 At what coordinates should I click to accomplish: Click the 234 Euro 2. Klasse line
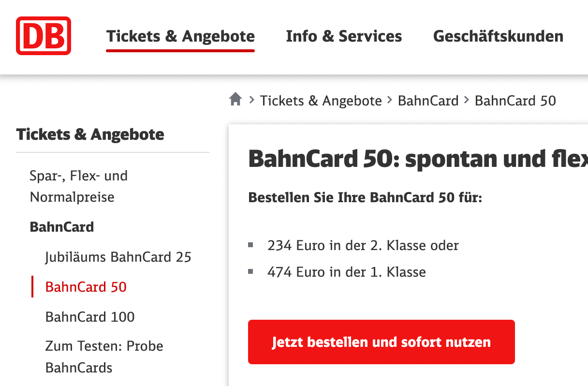(363, 245)
